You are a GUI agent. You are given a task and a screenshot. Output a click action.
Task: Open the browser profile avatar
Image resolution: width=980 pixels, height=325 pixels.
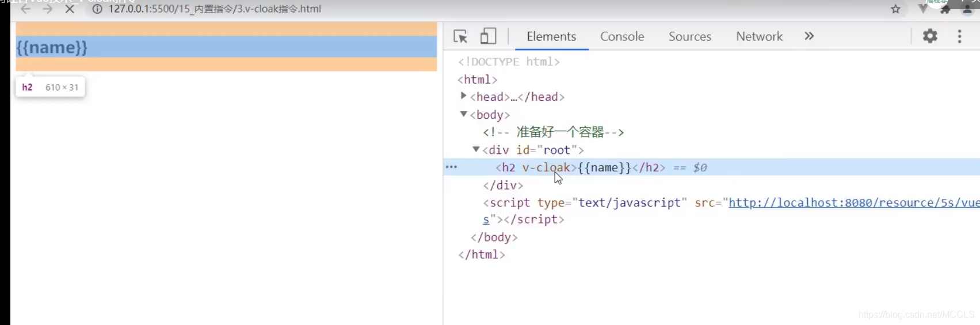click(x=967, y=9)
